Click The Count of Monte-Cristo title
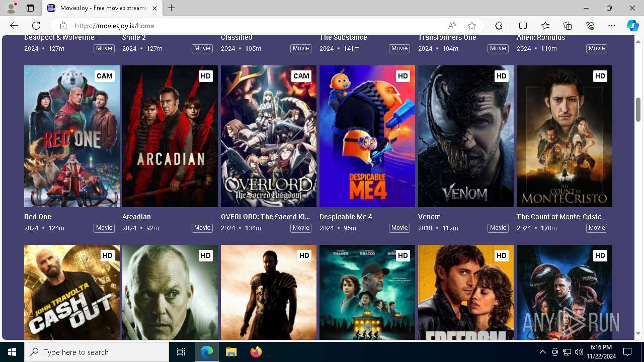 click(x=559, y=217)
